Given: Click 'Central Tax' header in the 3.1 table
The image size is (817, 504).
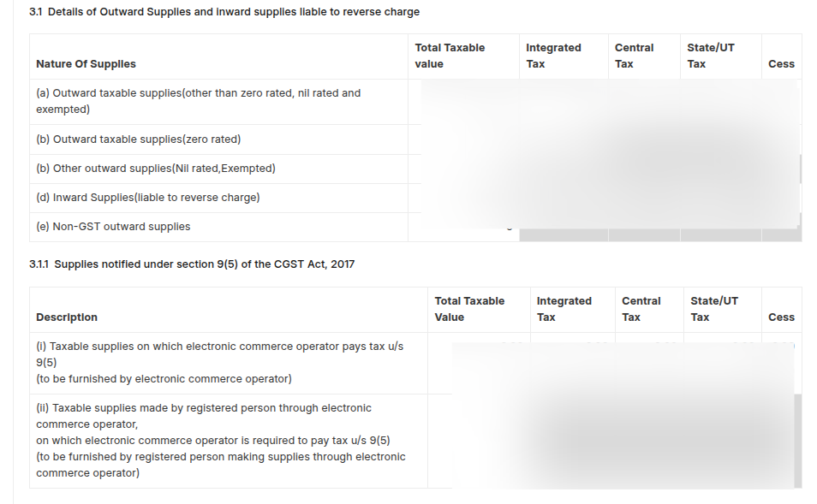Looking at the screenshot, I should (x=634, y=56).
